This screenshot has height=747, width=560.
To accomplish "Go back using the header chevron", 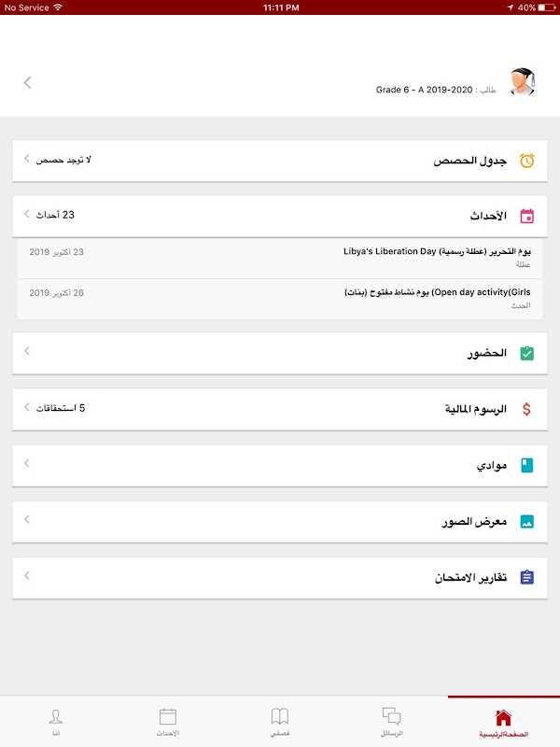I will pos(27,82).
